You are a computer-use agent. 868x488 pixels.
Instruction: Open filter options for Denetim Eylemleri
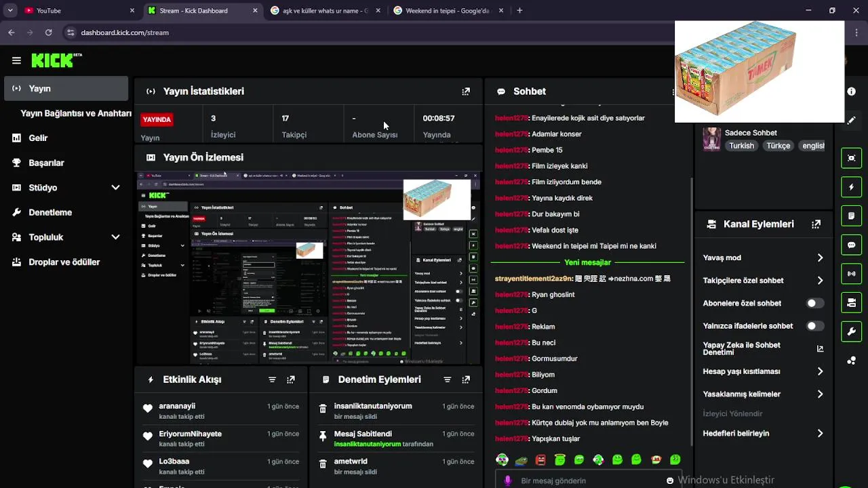click(x=447, y=380)
